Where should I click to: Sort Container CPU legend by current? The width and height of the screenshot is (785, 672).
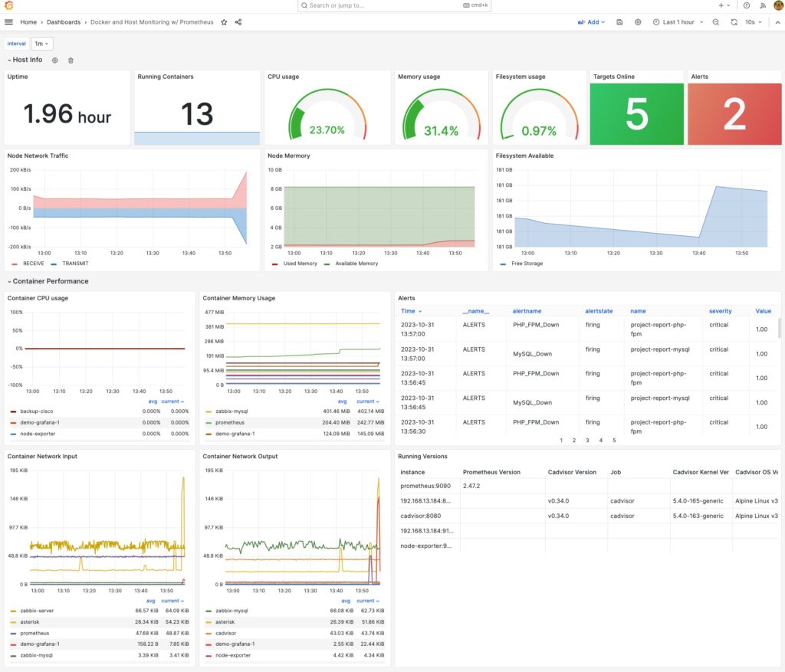(x=172, y=402)
